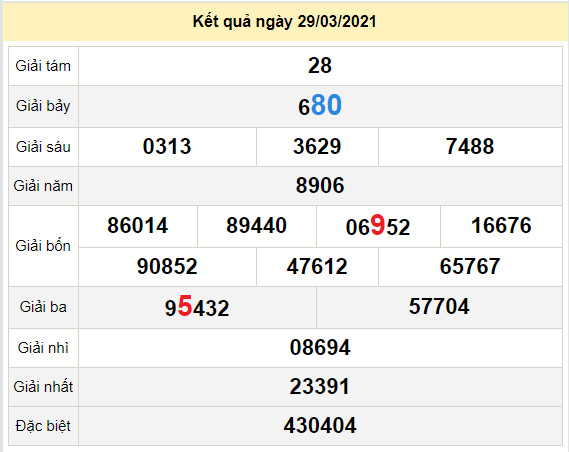Click the Giải sáu number 3629
569x452 pixels.
pyautogui.click(x=317, y=147)
